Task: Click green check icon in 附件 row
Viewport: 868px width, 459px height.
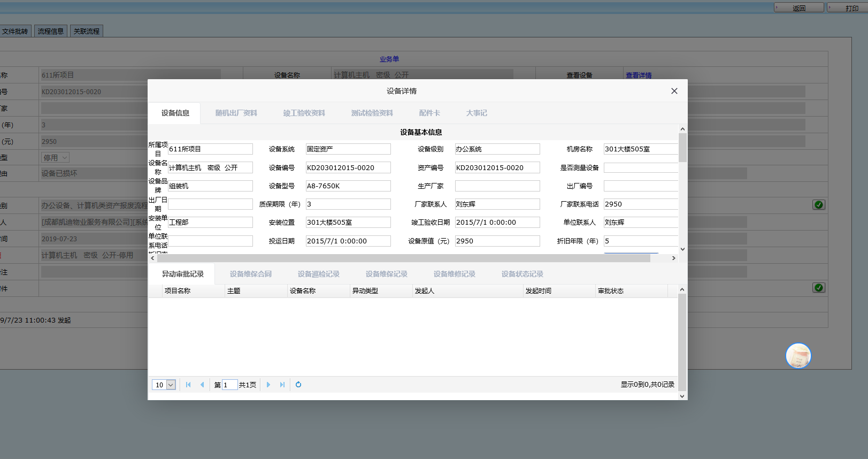Action: (818, 288)
